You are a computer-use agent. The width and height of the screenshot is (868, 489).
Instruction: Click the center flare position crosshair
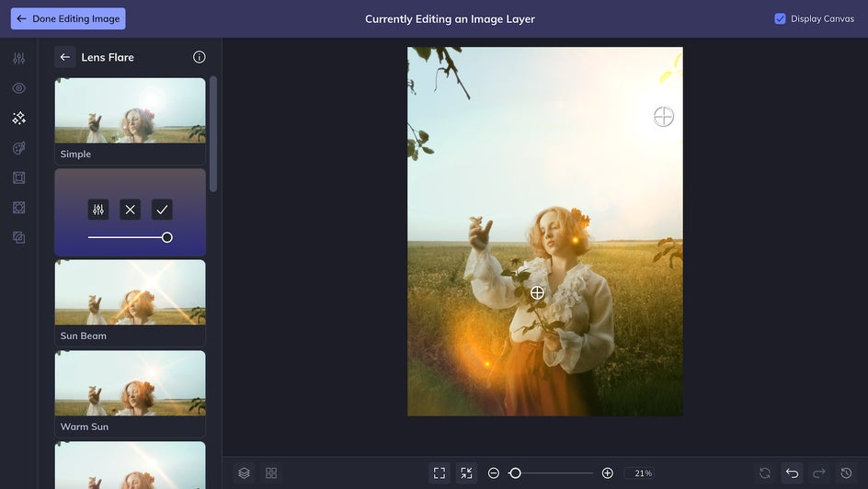tap(537, 292)
